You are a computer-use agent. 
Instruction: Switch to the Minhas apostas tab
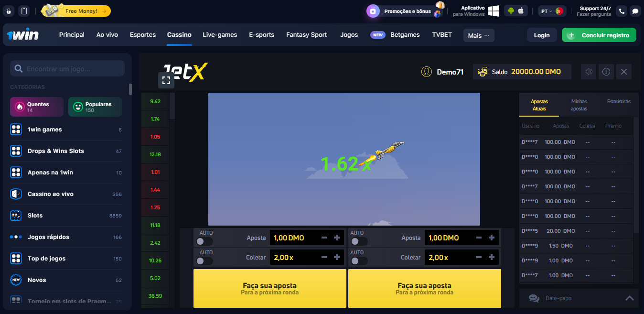tap(579, 105)
